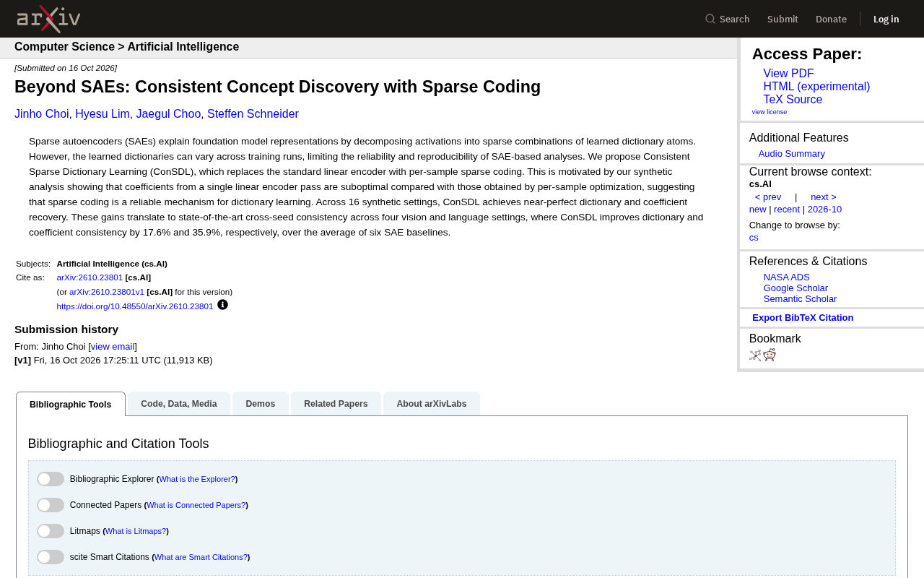Share paper via Reddit icon

click(770, 355)
